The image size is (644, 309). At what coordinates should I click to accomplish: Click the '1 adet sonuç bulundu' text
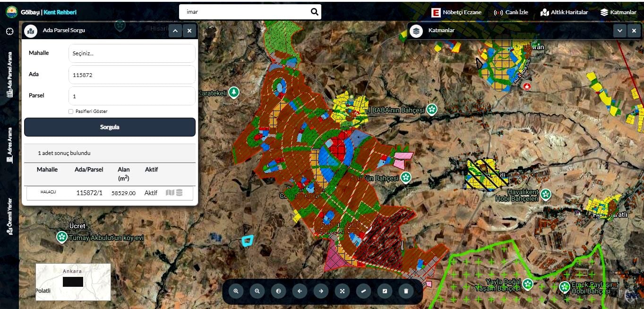tap(64, 153)
